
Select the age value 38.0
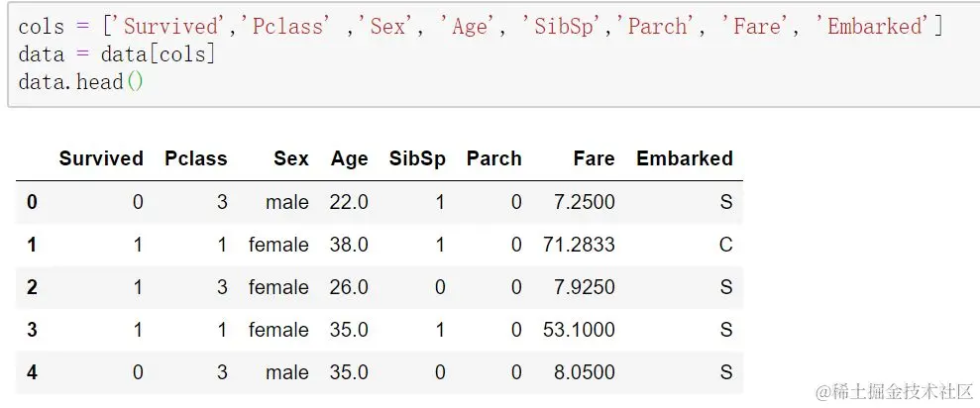[x=349, y=245]
